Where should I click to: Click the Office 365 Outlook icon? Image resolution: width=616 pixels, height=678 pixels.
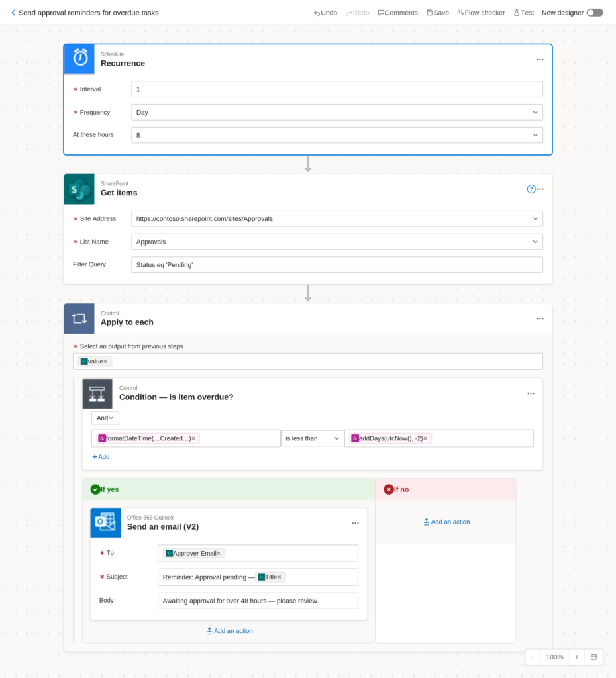point(105,523)
